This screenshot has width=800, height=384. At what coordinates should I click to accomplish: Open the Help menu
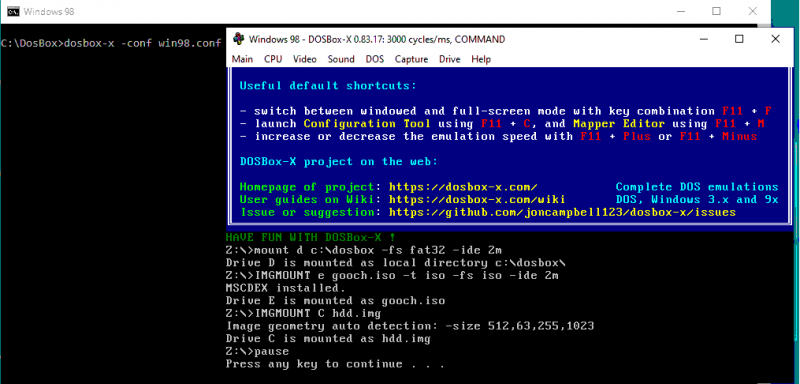pyautogui.click(x=481, y=59)
